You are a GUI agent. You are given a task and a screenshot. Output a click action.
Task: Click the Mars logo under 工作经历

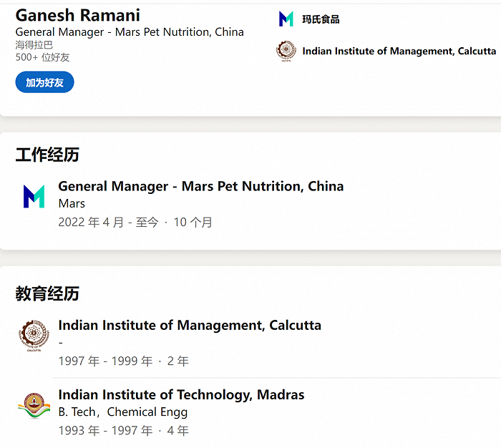click(x=34, y=196)
